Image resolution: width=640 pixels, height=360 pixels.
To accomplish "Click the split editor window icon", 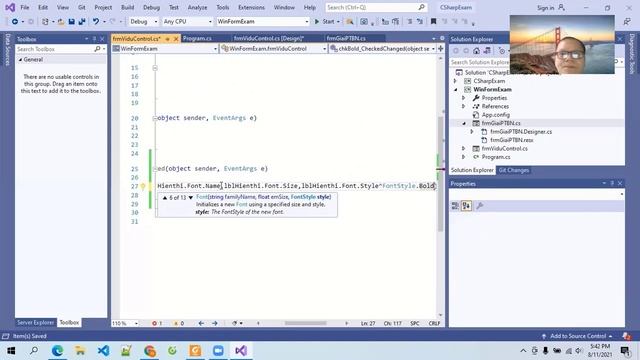I will pyautogui.click(x=440, y=49).
